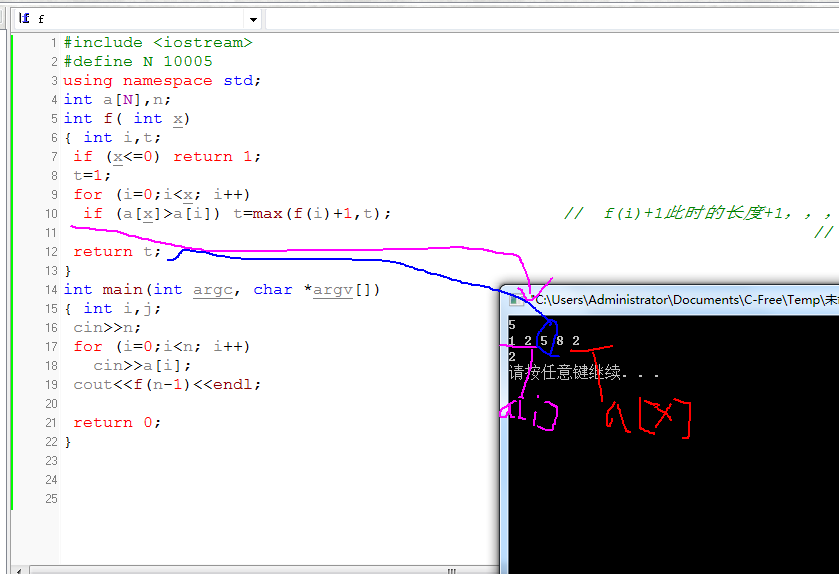
Task: Click 'if (x<=0) return 1;' line
Action: (x=167, y=157)
